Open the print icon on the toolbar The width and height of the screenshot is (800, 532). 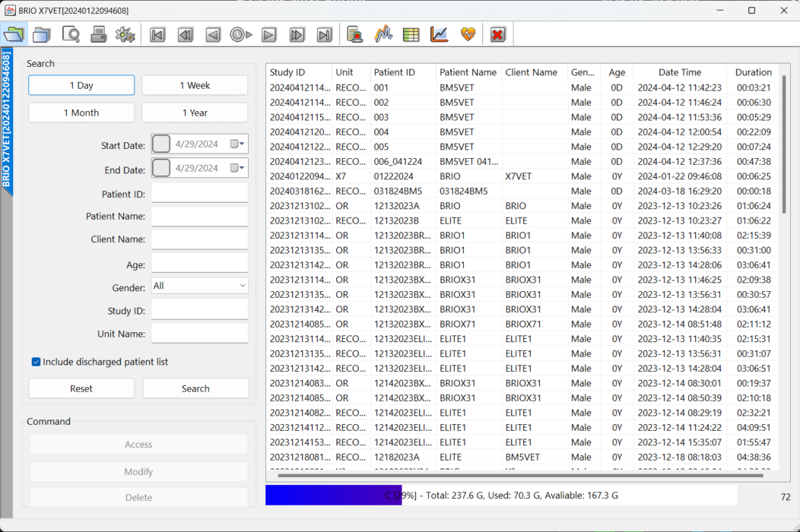[98, 34]
